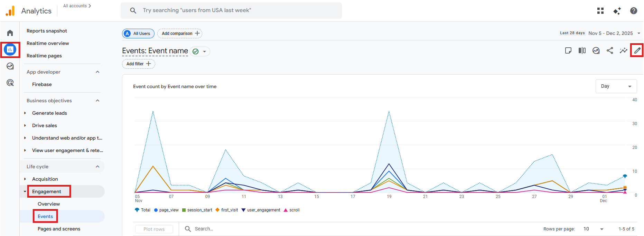Toggle session_start series in chart legend
Image resolution: width=644 pixels, height=236 pixels.
point(197,210)
